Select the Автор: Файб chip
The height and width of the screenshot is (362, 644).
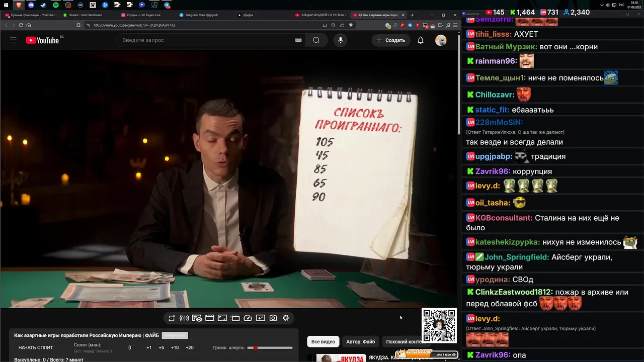click(x=361, y=342)
